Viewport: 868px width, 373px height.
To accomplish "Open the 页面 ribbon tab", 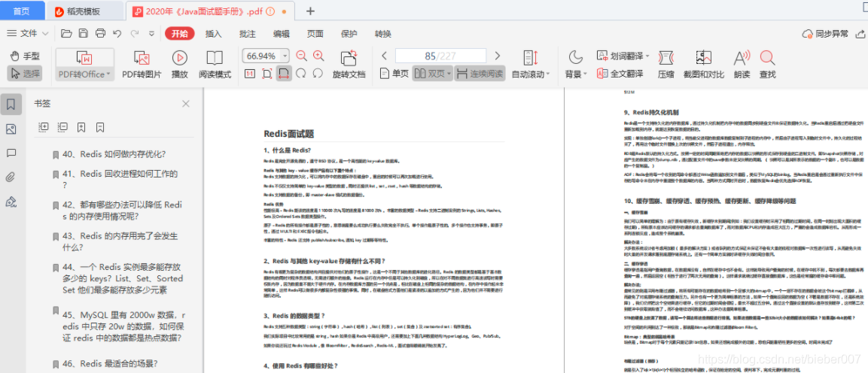I will coord(315,33).
